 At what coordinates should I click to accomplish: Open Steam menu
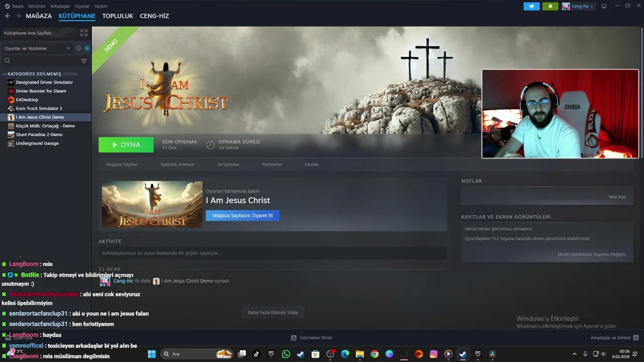pos(18,6)
